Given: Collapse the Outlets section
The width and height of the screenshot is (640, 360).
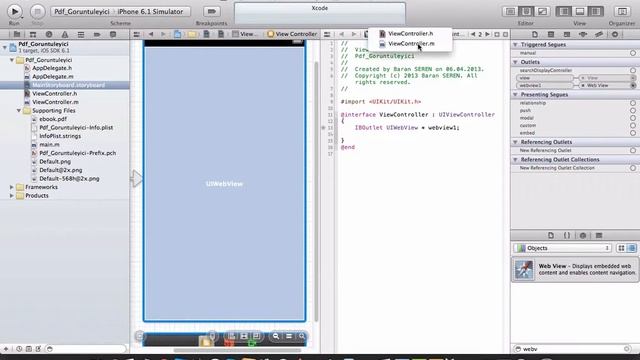Looking at the screenshot, I should pyautogui.click(x=516, y=62).
